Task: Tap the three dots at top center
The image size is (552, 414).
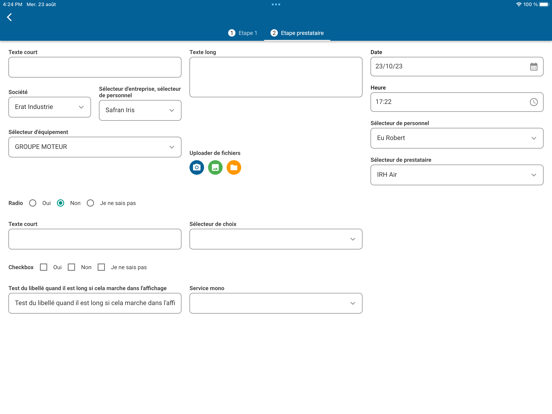Action: pyautogui.click(x=276, y=4)
